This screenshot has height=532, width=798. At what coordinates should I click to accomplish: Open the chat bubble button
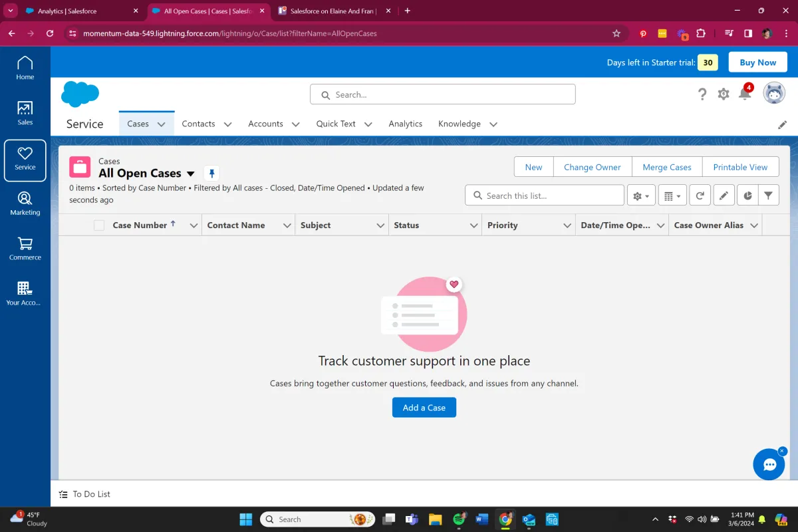(769, 464)
